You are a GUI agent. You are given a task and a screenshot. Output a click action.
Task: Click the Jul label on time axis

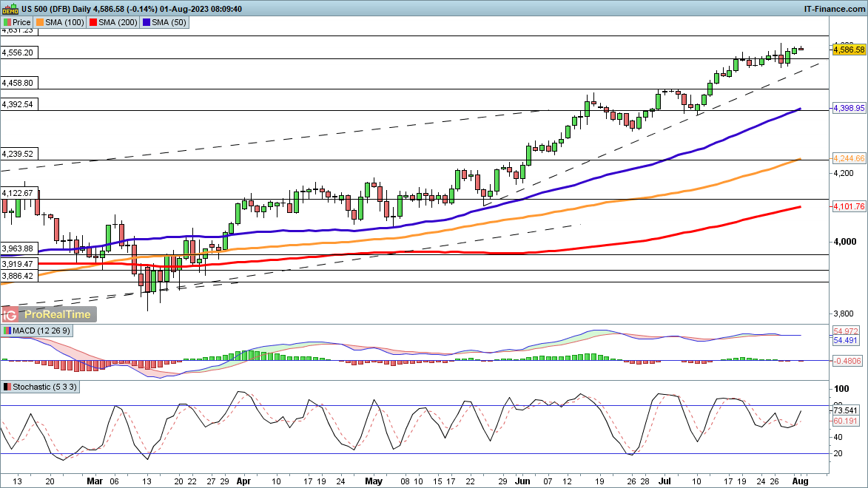(x=665, y=481)
